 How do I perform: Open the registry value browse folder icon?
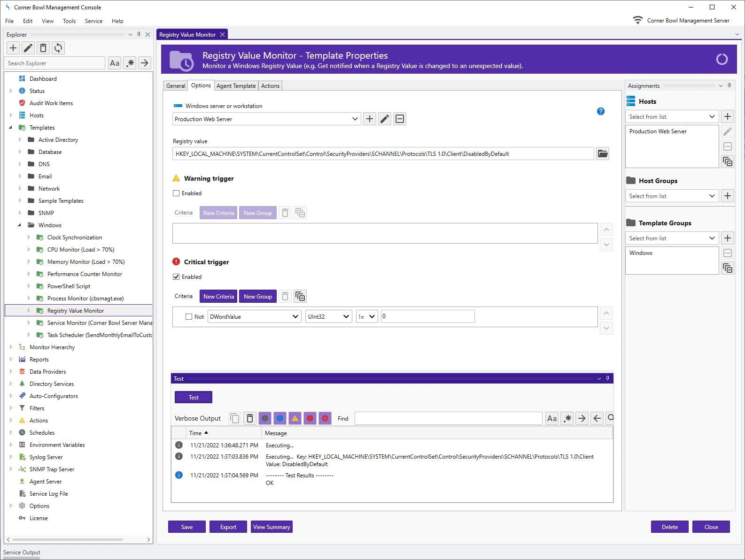(x=602, y=153)
